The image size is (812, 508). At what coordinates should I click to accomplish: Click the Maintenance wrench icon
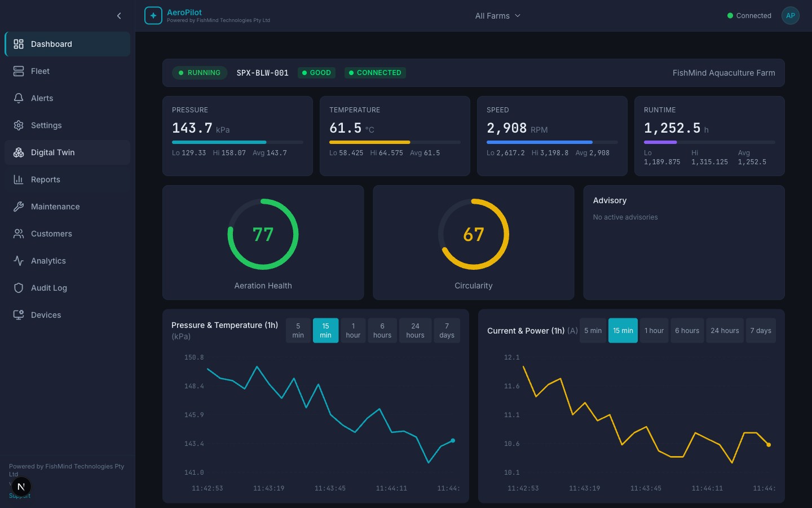coord(19,207)
